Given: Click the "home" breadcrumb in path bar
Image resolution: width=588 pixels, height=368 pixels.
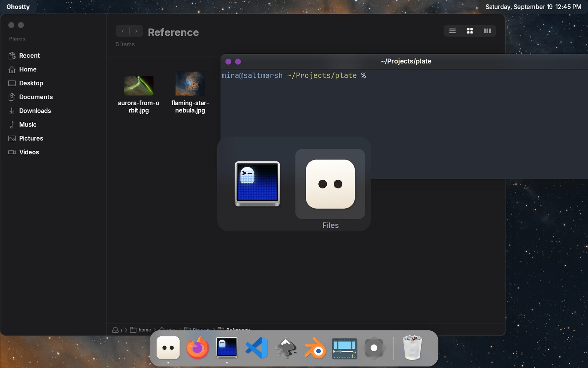Looking at the screenshot, I should pyautogui.click(x=145, y=330).
